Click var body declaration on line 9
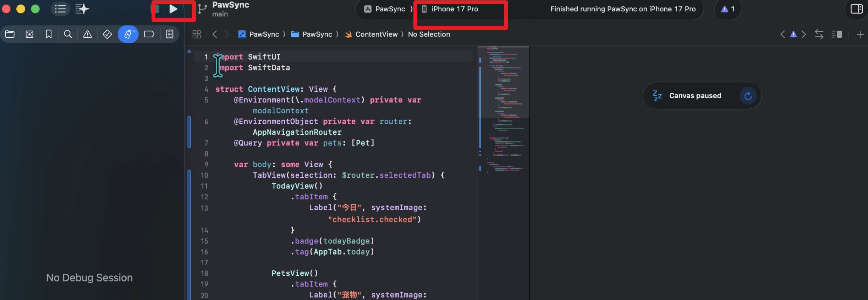This screenshot has height=300, width=868. [283, 165]
